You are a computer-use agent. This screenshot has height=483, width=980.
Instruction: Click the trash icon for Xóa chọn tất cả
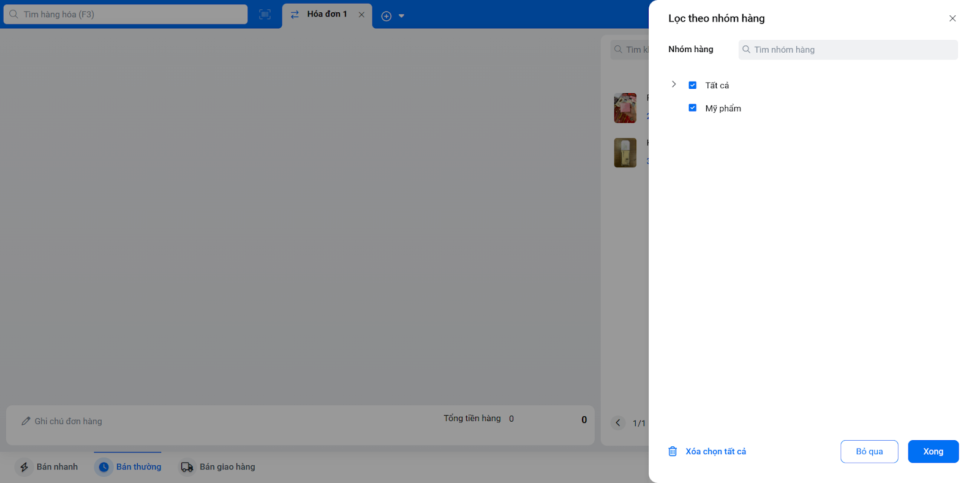point(673,451)
